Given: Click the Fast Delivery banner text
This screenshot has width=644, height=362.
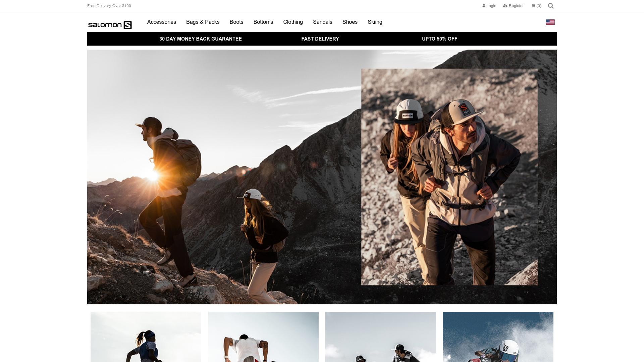Looking at the screenshot, I should [320, 39].
